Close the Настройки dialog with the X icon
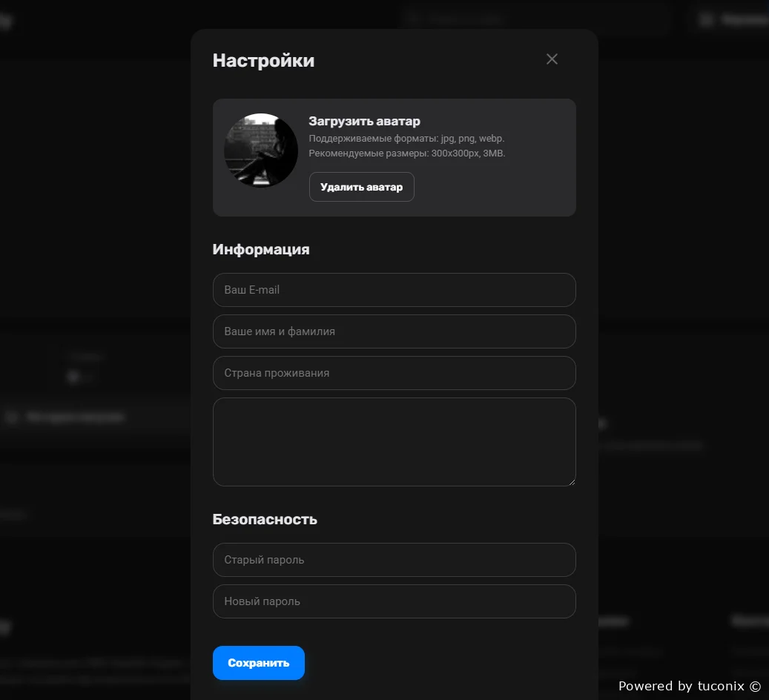Viewport: 769px width, 700px height. coord(552,59)
